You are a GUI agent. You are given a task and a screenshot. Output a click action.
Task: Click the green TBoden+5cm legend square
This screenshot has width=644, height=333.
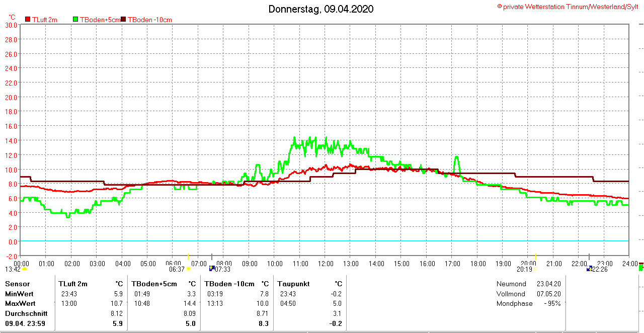click(76, 20)
